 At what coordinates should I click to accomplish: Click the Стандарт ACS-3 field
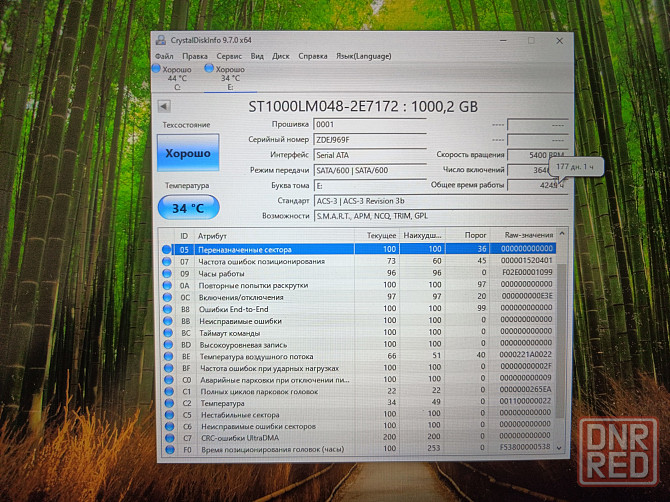click(x=440, y=201)
